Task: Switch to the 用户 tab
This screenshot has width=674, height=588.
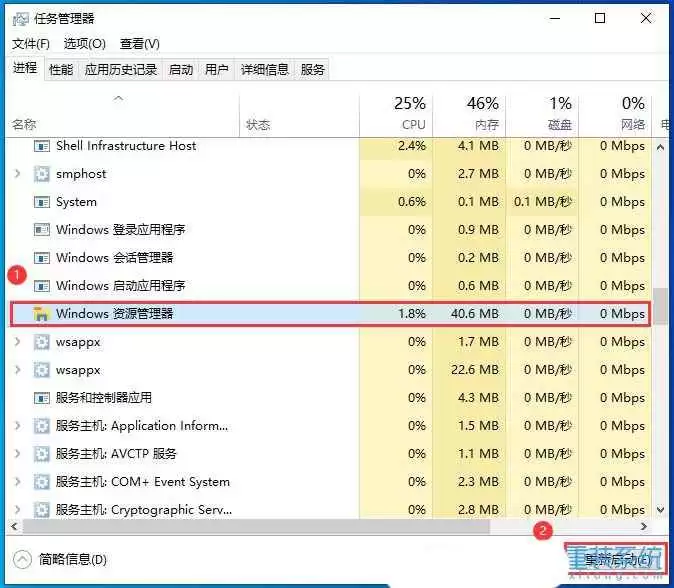Action: click(216, 69)
